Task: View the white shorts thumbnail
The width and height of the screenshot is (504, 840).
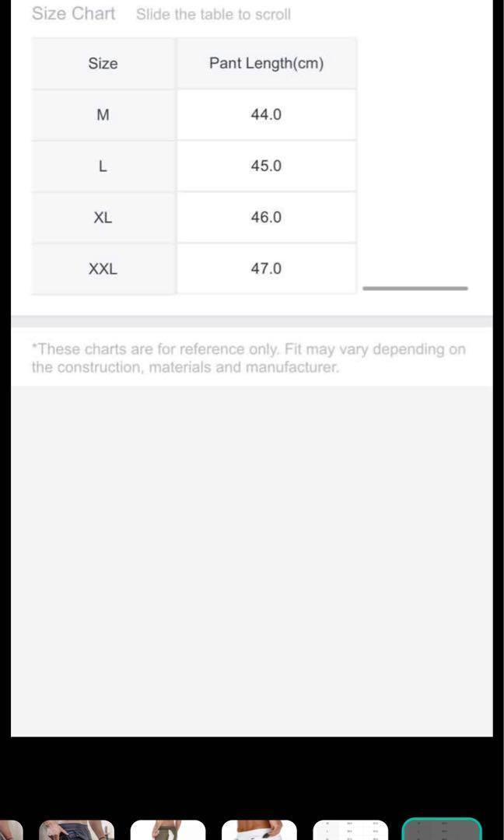Action: (259, 830)
